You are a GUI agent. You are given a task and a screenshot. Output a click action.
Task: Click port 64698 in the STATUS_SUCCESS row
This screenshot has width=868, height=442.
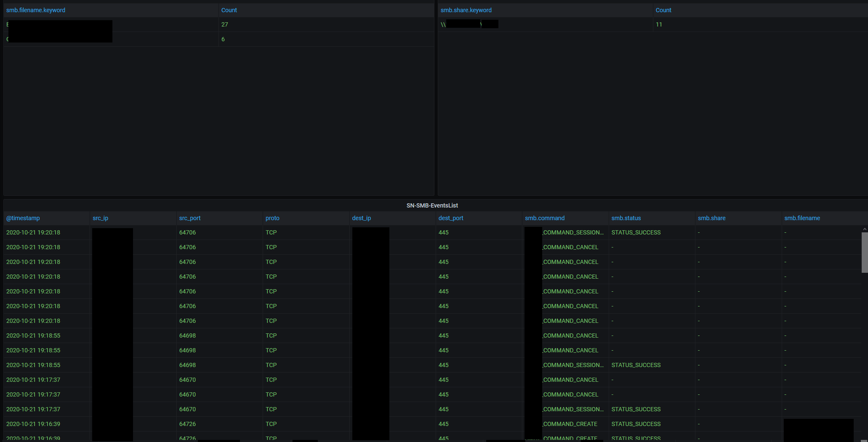pyautogui.click(x=188, y=365)
